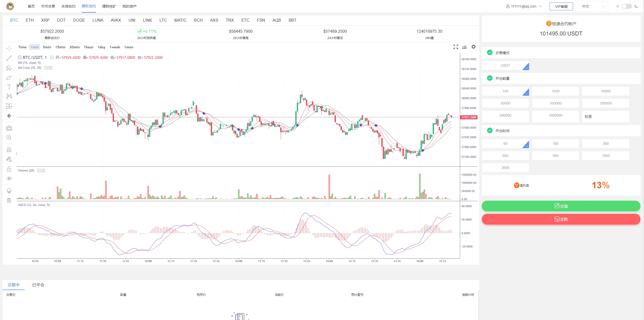644x320 pixels.
Task: Click the trash remove drawings icon
Action: tap(9, 200)
